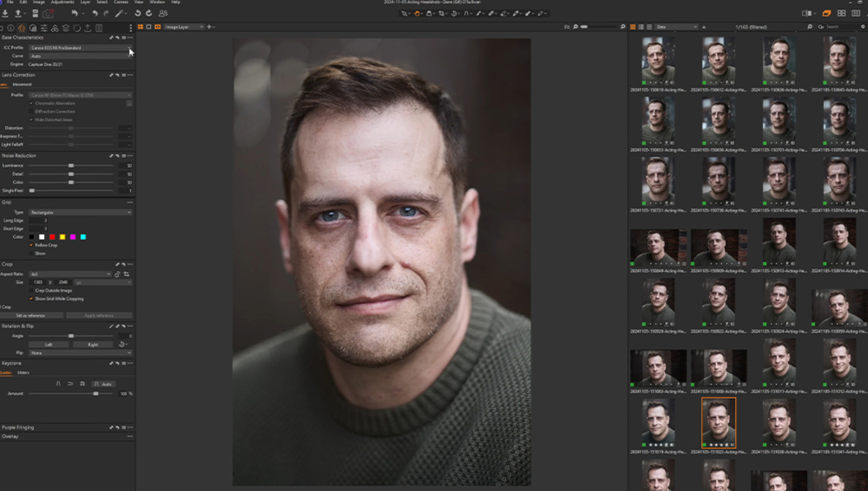Screen dimensions: 868x491
Task: Pick the red grid color swatch
Action: coord(52,237)
